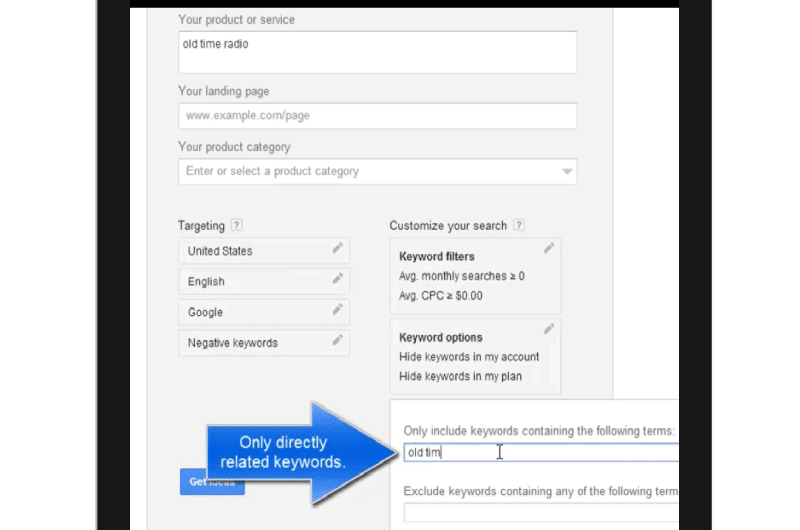The image size is (800, 530).
Task: Open Negative keywords edit pencil
Action: (x=337, y=340)
